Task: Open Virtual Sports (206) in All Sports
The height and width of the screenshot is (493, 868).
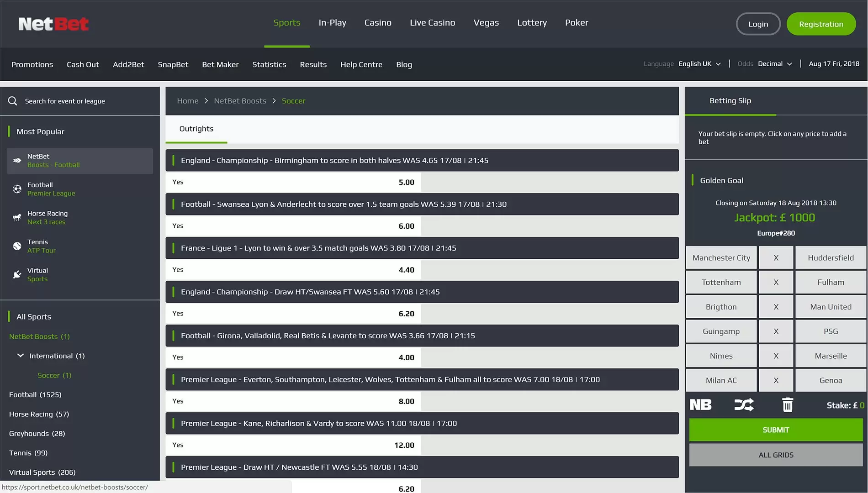Action: coord(42,472)
